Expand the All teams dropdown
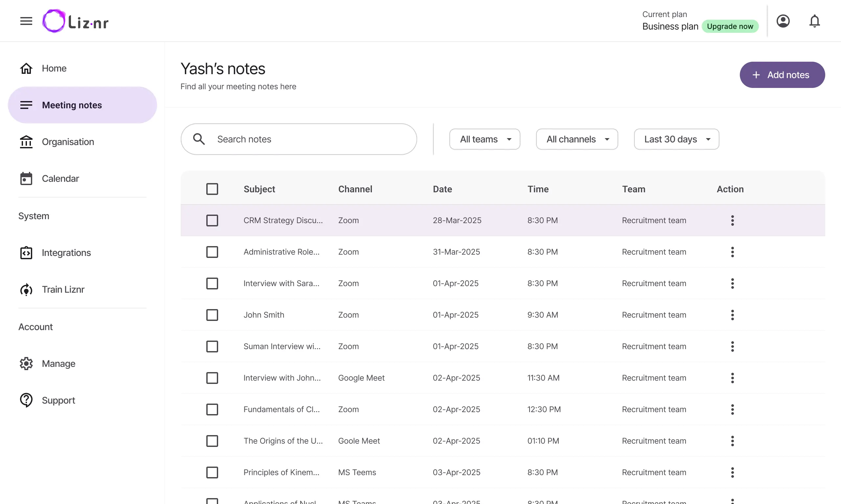The width and height of the screenshot is (841, 504). pos(485,139)
